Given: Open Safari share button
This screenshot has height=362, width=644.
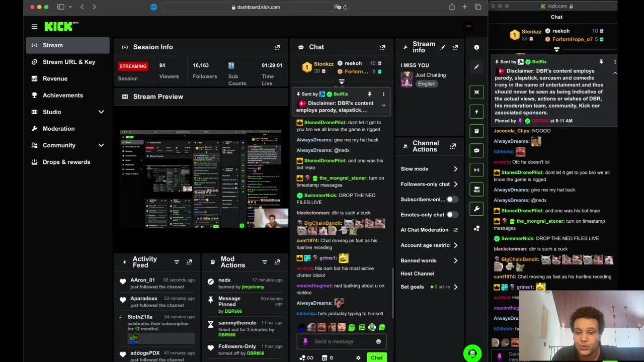Looking at the screenshot, I should (x=452, y=7).
